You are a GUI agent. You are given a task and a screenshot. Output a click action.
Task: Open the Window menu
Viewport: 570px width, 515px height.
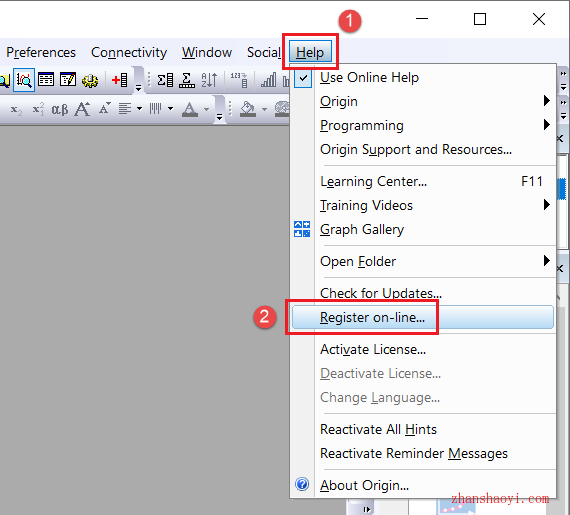click(207, 53)
